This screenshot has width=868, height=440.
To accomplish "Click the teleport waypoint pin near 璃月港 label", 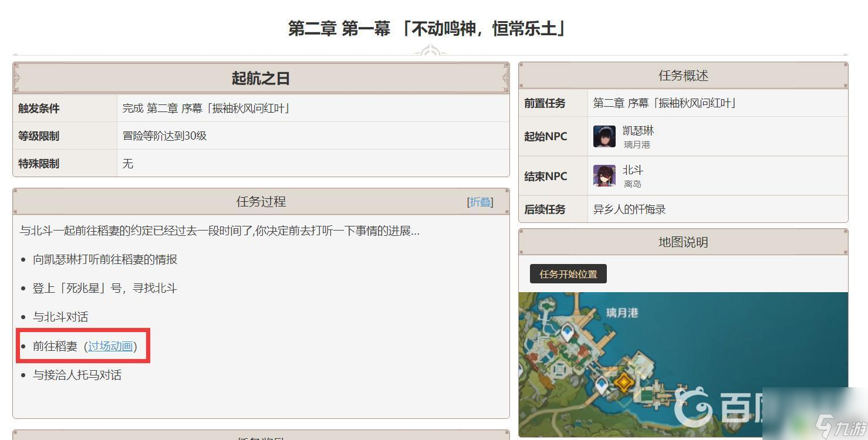I will click(567, 334).
